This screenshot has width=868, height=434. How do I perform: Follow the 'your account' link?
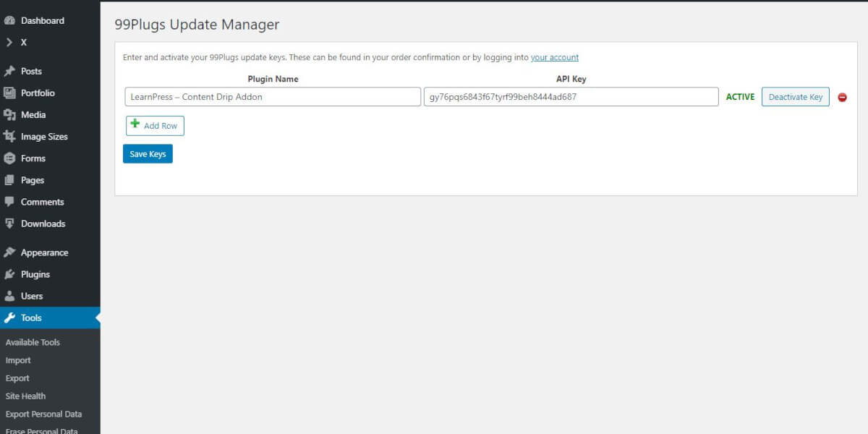tap(555, 57)
